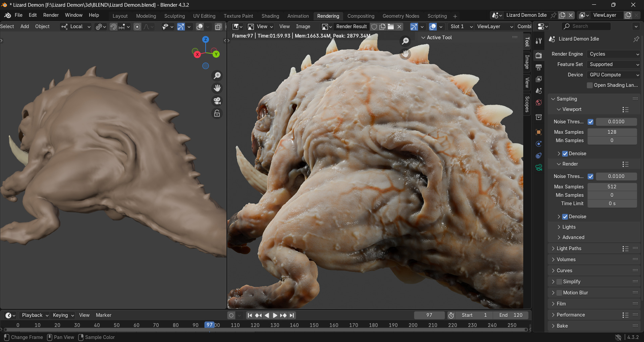Open the Device GPU Compute dropdown

click(614, 75)
